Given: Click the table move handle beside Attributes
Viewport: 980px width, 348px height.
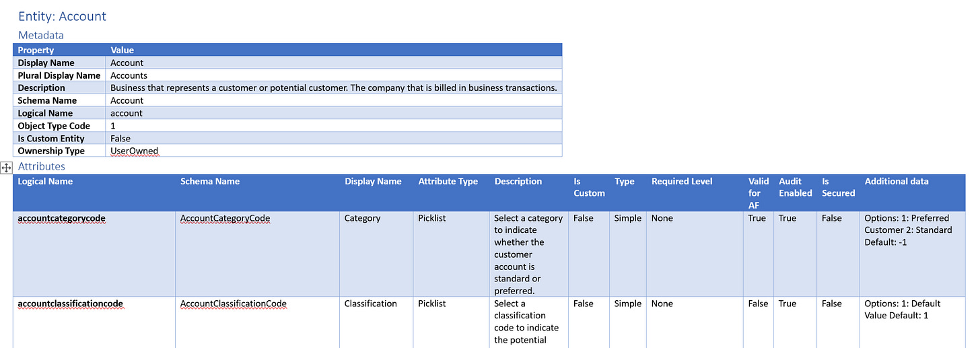Looking at the screenshot, I should point(6,168).
